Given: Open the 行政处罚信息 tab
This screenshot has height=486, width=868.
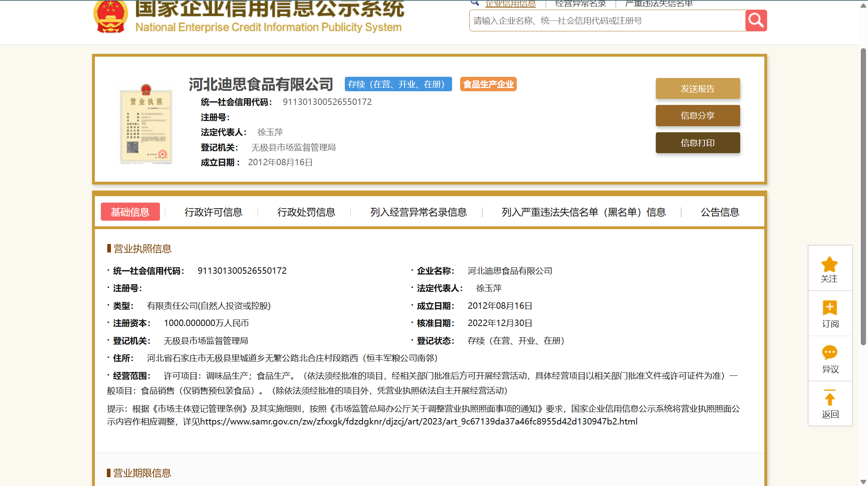Looking at the screenshot, I should 306,212.
